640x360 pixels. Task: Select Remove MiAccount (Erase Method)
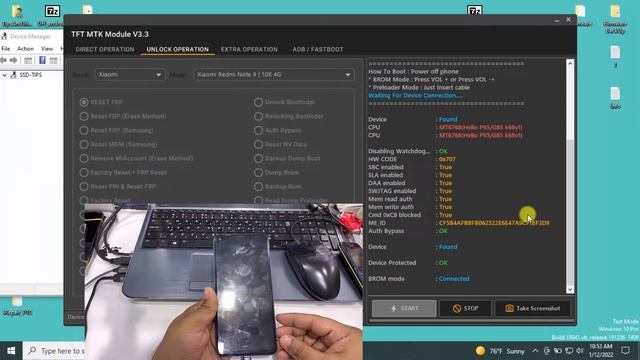84,158
